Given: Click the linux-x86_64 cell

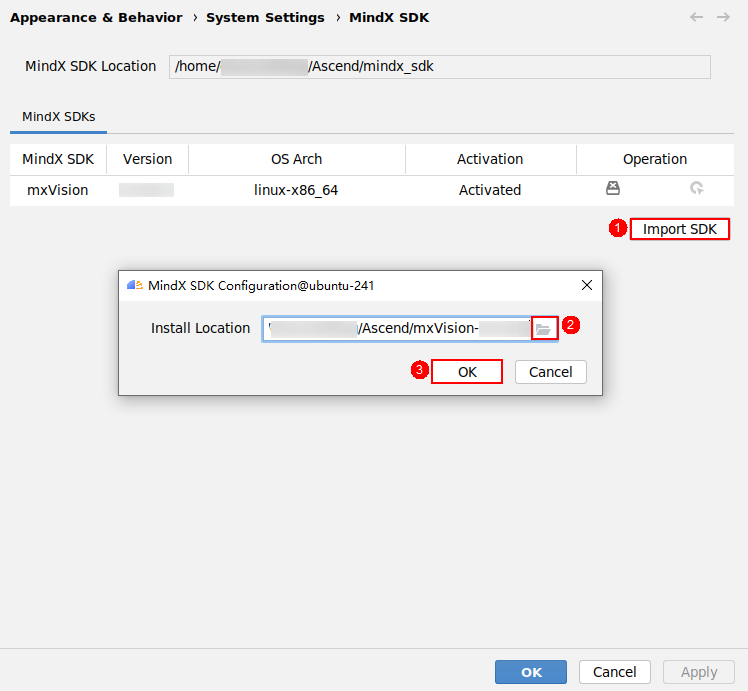Looking at the screenshot, I should click(x=296, y=190).
